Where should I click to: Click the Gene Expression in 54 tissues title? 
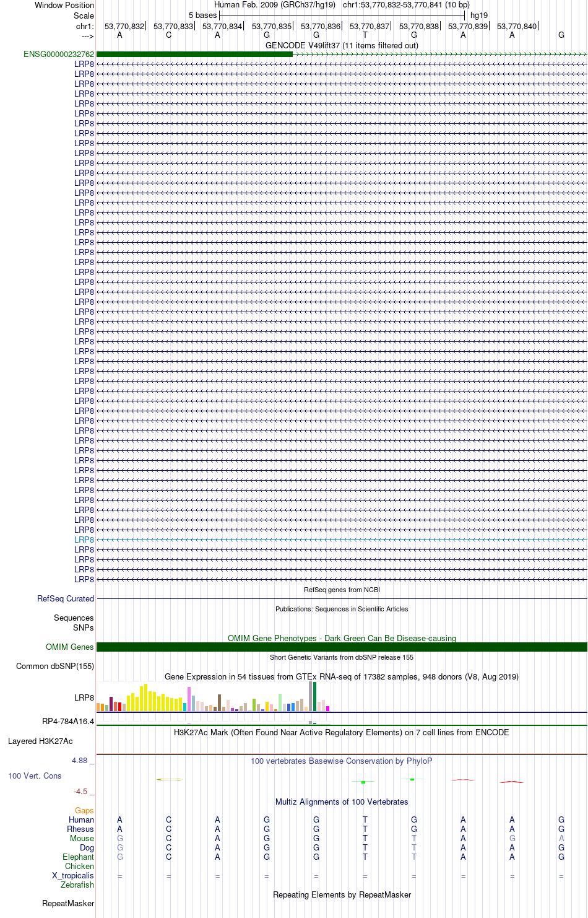pos(342,677)
